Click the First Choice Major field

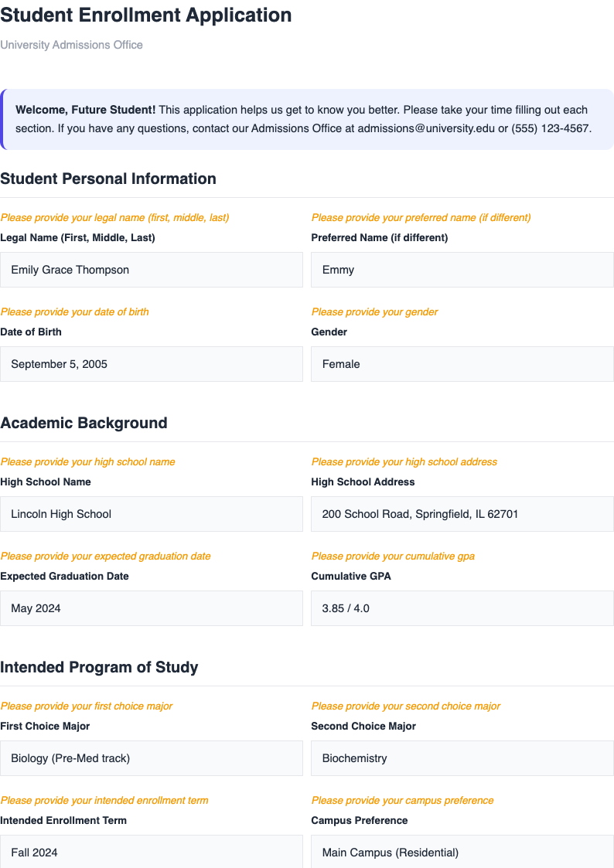(x=152, y=757)
